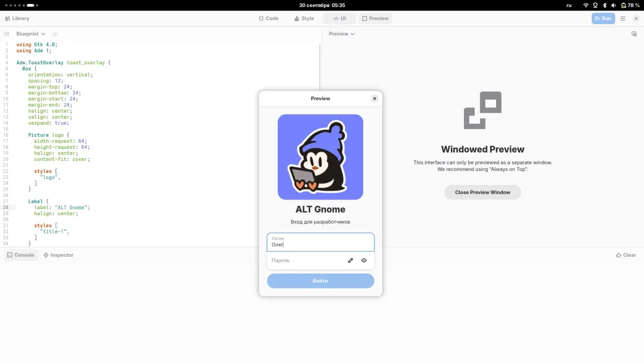This screenshot has width=644, height=362.
Task: Click code line 'content-fit: cover;'
Action: [x=62, y=159]
